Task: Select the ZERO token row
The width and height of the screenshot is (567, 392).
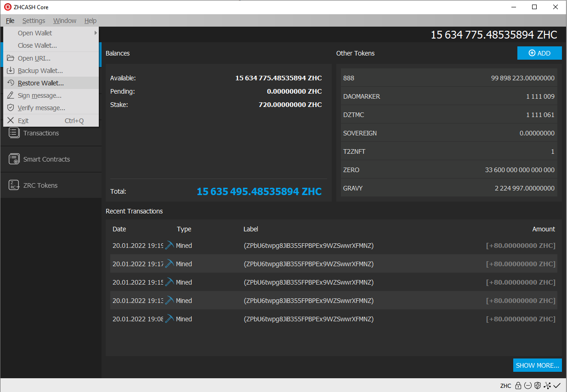Action: [449, 170]
